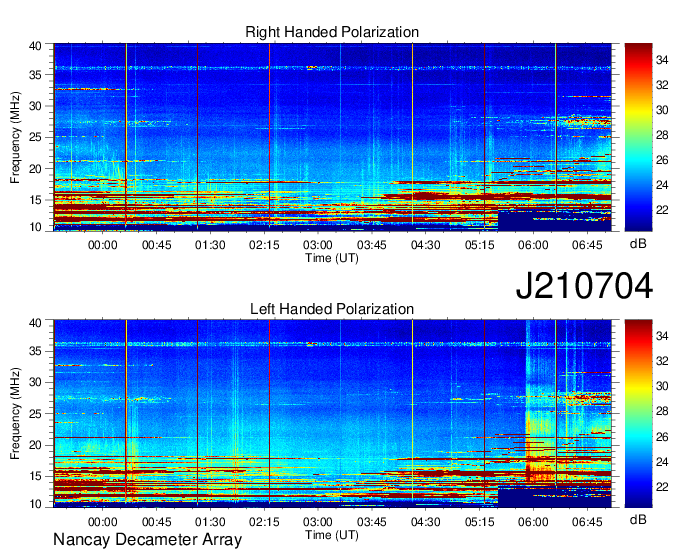Click the 32 dB tick on Right Handed color bar
This screenshot has width=680, height=552.
point(662,85)
